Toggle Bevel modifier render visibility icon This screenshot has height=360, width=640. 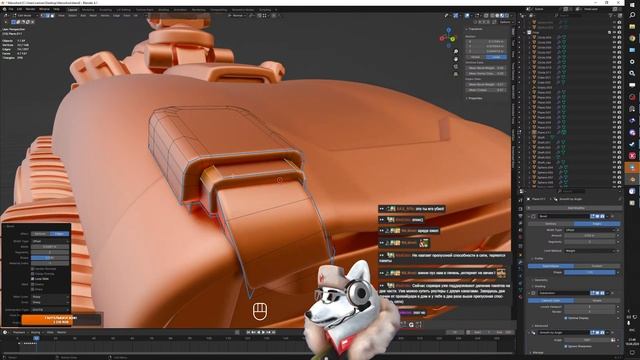602,216
